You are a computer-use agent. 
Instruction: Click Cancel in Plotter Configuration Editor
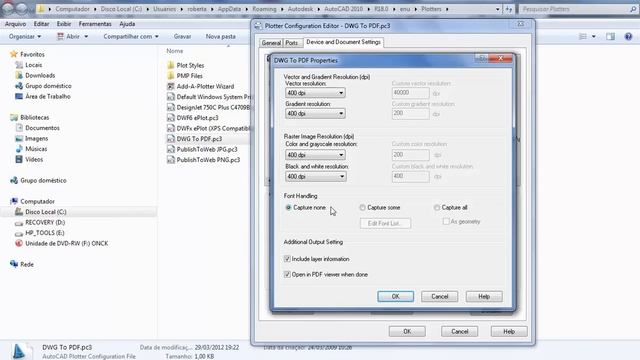[460, 331]
